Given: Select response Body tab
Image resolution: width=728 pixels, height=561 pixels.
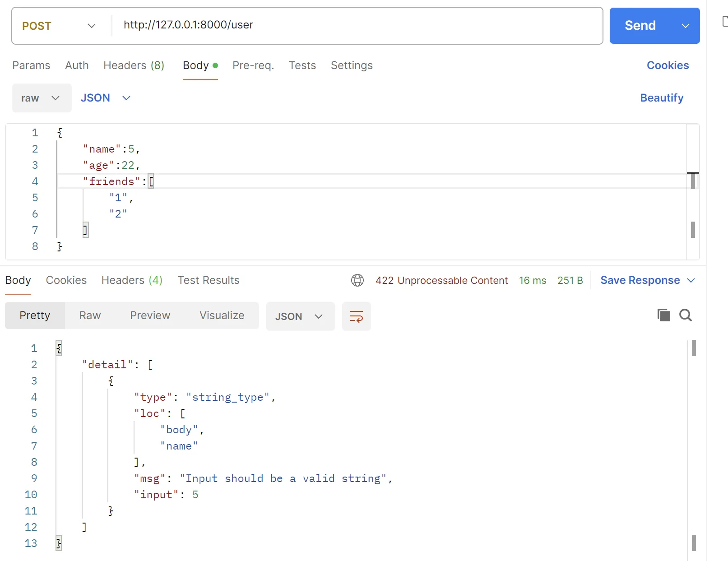Looking at the screenshot, I should tap(18, 280).
